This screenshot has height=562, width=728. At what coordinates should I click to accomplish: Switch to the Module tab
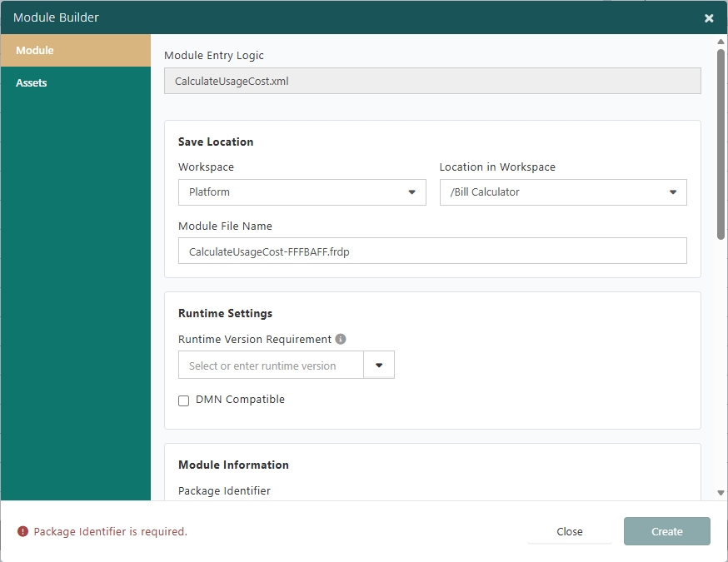(76, 50)
